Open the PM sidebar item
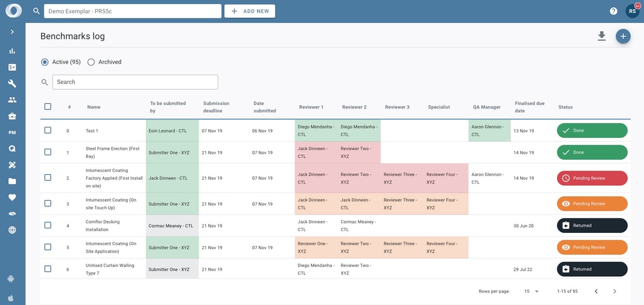Screen dimensions: 644x305 pos(12,133)
